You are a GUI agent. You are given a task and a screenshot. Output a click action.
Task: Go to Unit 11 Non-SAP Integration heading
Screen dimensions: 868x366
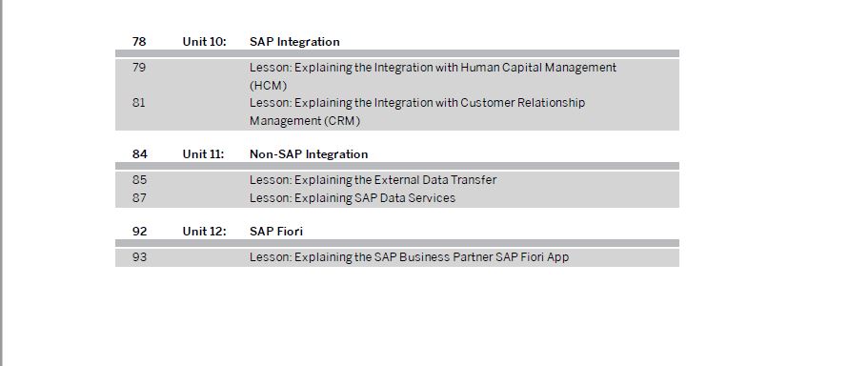click(309, 154)
